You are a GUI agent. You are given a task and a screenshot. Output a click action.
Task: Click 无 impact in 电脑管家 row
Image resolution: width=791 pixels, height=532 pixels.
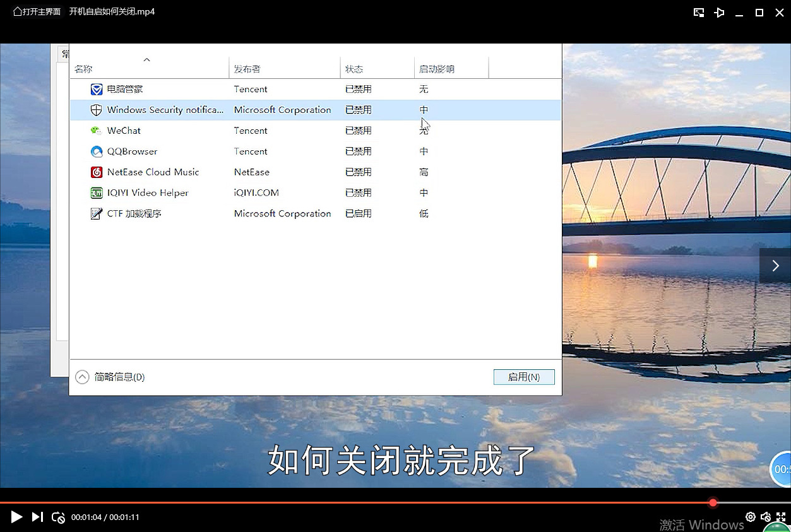click(x=424, y=89)
